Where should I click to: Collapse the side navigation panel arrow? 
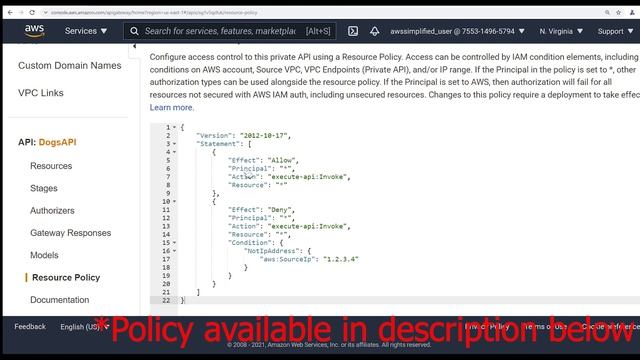[x=135, y=46]
